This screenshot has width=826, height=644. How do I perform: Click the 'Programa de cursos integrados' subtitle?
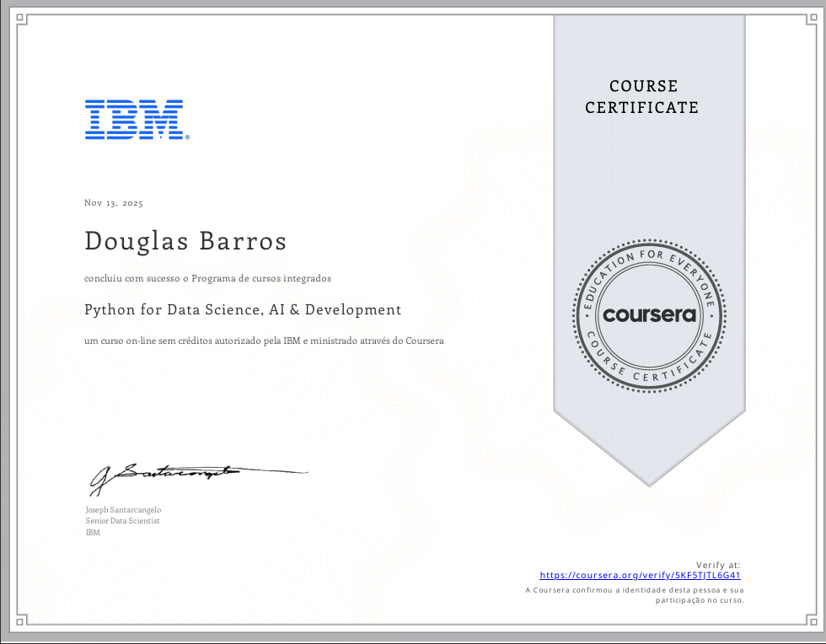[207, 278]
